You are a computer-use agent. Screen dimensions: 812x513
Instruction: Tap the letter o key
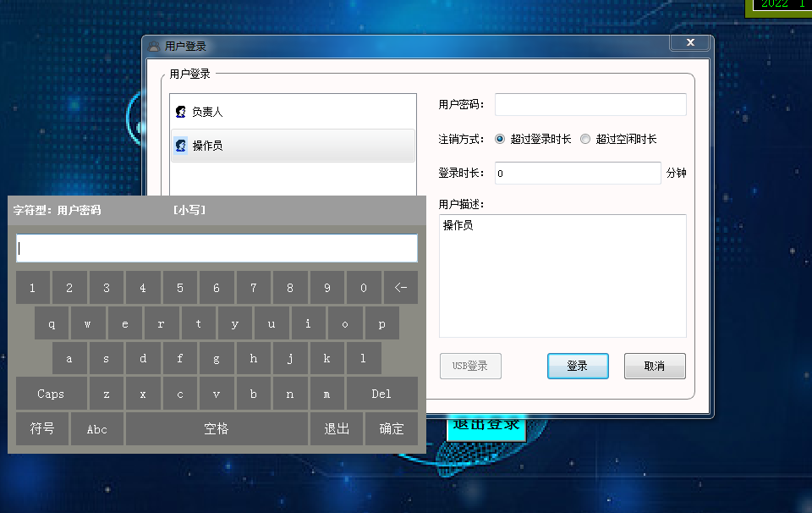pyautogui.click(x=345, y=323)
